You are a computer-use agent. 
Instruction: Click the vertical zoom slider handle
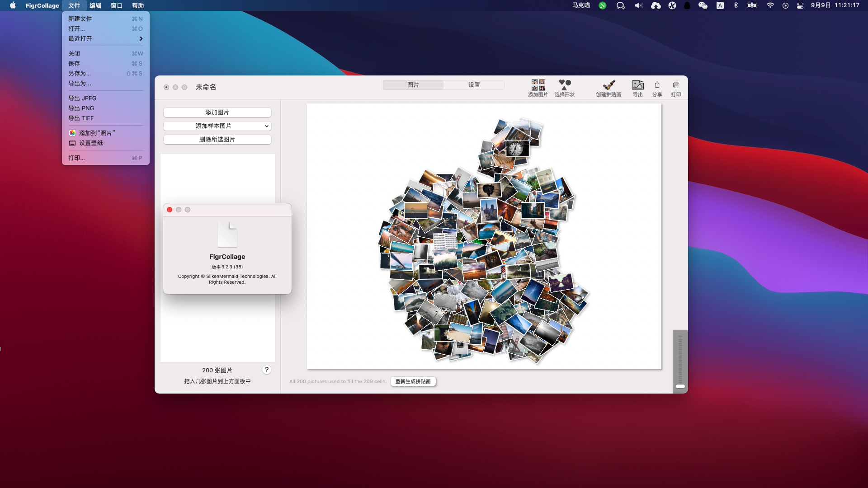click(x=680, y=386)
